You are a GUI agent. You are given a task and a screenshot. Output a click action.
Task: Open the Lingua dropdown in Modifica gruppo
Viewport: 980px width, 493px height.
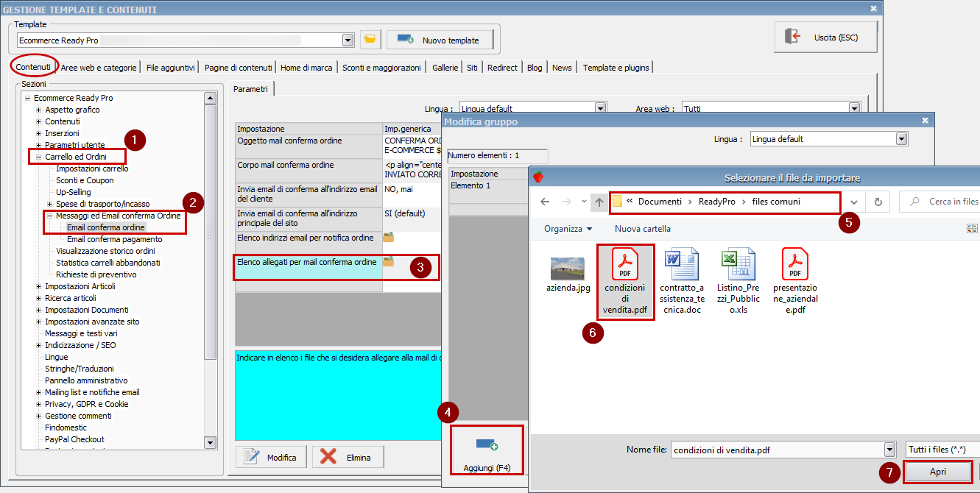(901, 139)
